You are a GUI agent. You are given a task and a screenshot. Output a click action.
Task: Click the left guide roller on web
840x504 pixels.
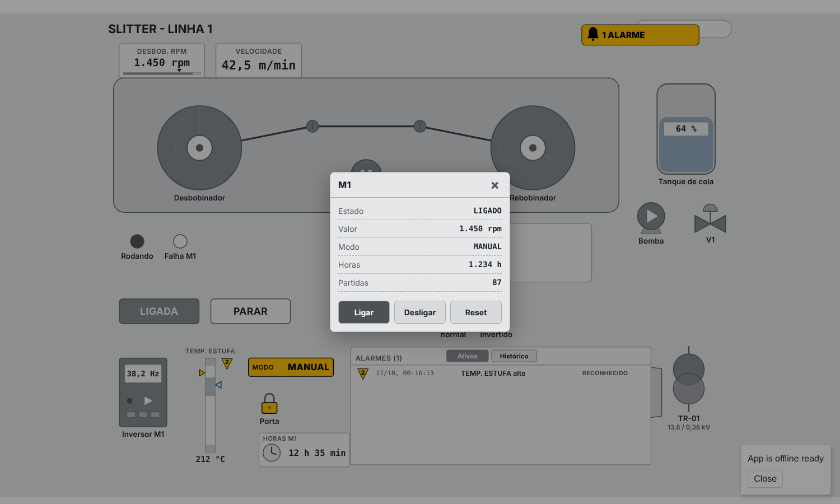tap(312, 127)
